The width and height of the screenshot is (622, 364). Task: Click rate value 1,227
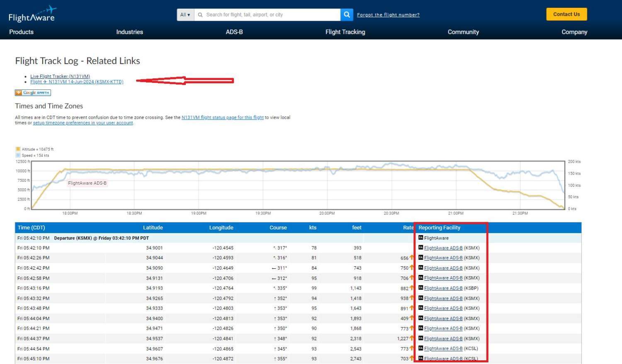click(x=403, y=339)
